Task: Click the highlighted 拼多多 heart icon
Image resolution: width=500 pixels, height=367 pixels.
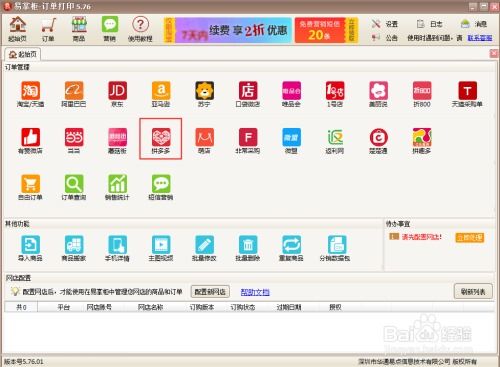Action: [x=161, y=137]
